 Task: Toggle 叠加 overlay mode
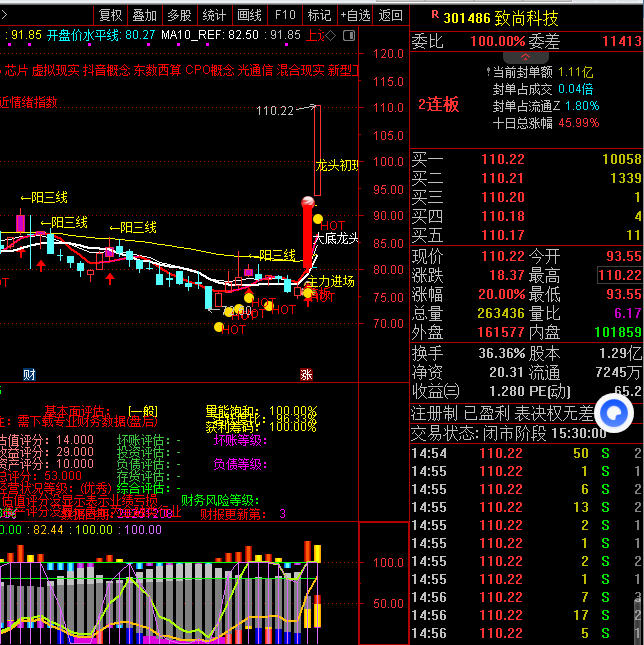(145, 15)
